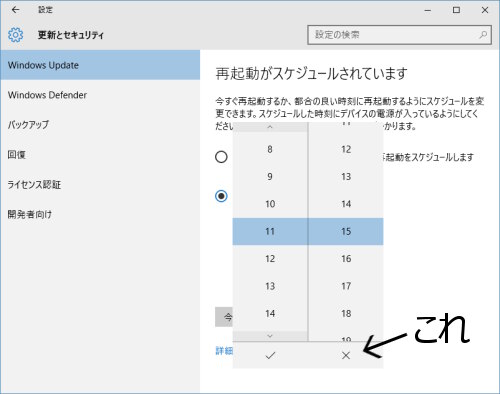500x394 pixels.
Task: Maximize the settings window
Action: click(x=456, y=10)
